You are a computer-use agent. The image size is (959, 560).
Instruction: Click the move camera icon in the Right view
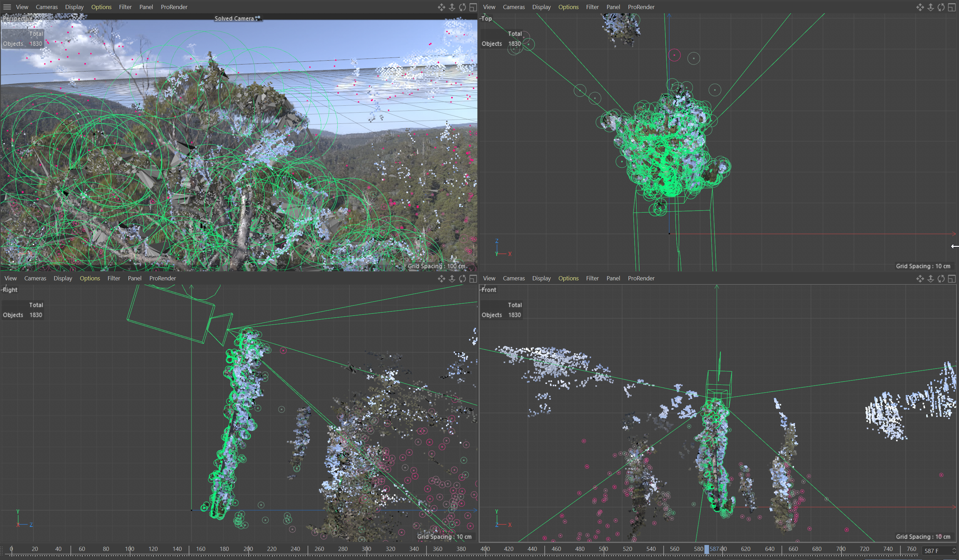point(441,279)
